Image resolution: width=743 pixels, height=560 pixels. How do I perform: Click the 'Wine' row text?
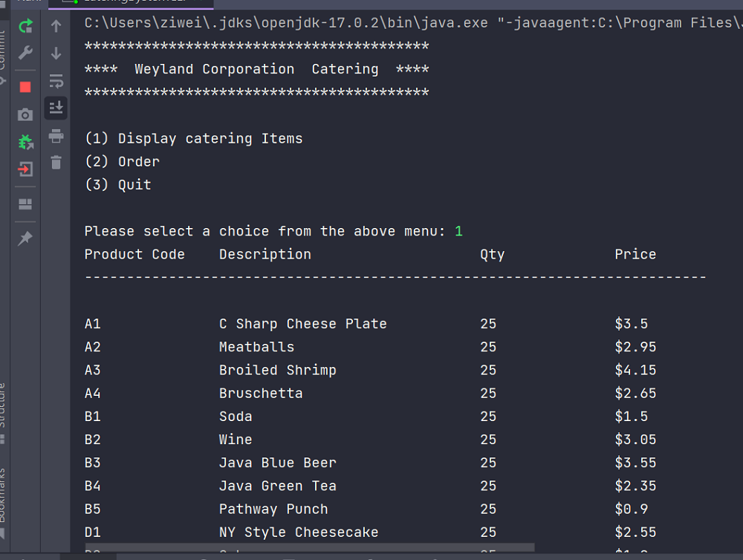click(x=236, y=440)
